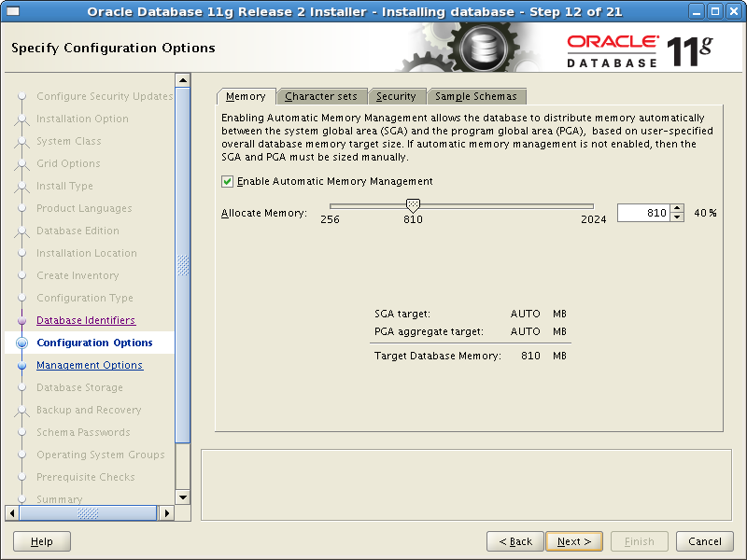Go to the Database Identifiers step
This screenshot has height=560, width=747.
(x=86, y=320)
